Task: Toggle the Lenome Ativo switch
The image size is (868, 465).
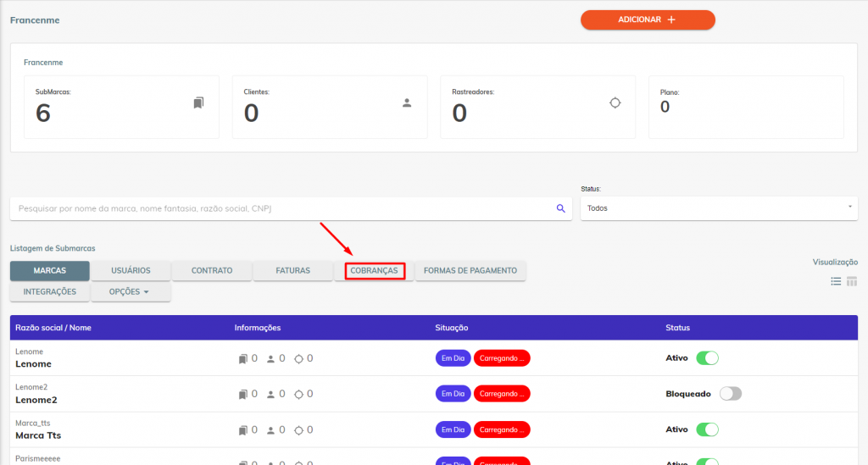Action: click(x=708, y=357)
